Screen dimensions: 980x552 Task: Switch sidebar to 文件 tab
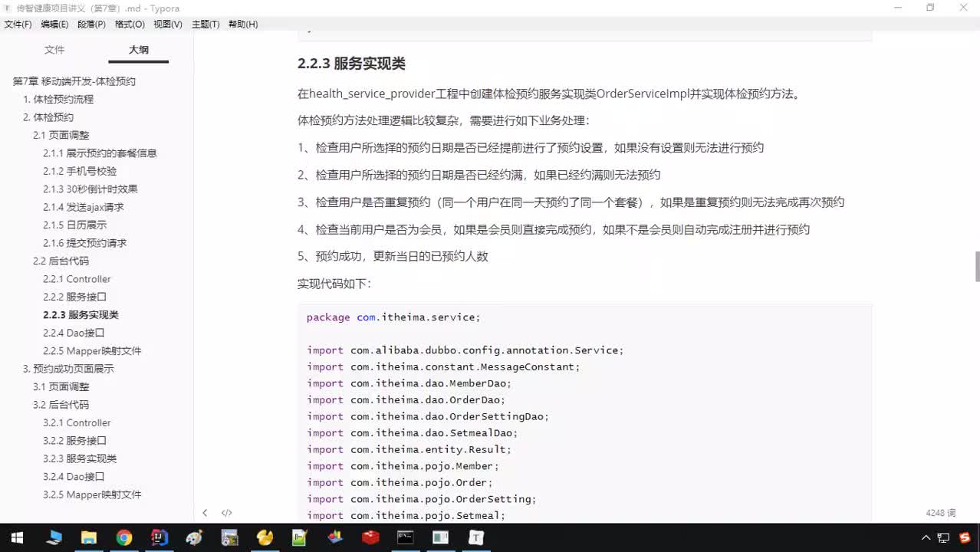point(54,50)
